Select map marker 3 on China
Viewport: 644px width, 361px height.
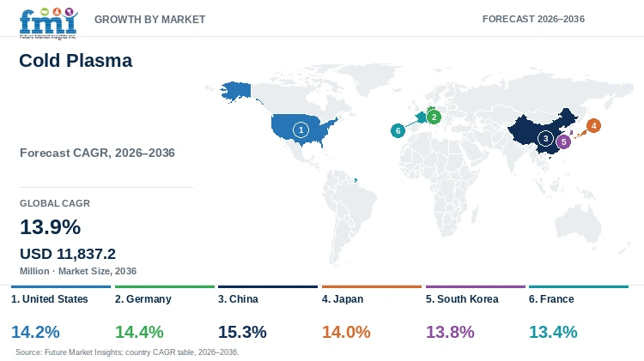(545, 139)
